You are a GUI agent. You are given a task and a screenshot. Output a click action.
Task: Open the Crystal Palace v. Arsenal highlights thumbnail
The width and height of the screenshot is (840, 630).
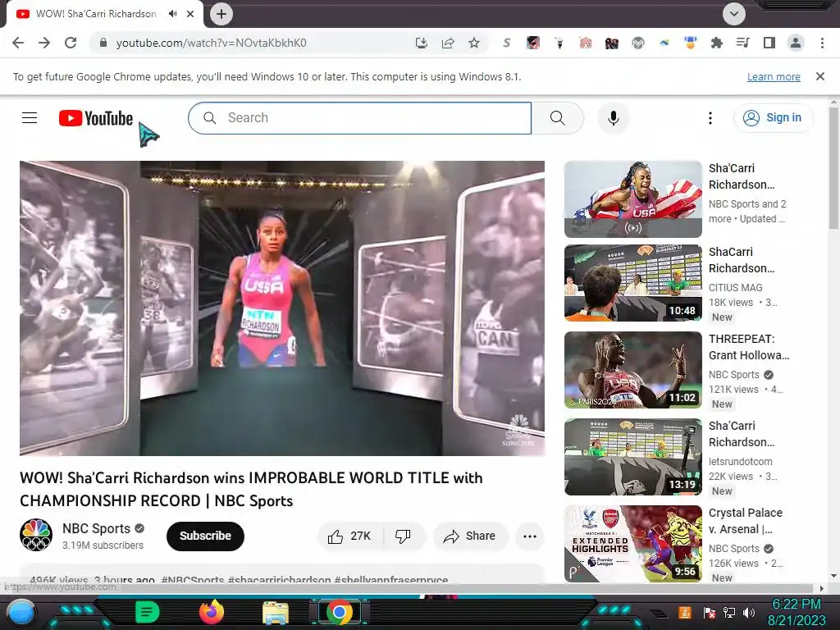tap(633, 544)
